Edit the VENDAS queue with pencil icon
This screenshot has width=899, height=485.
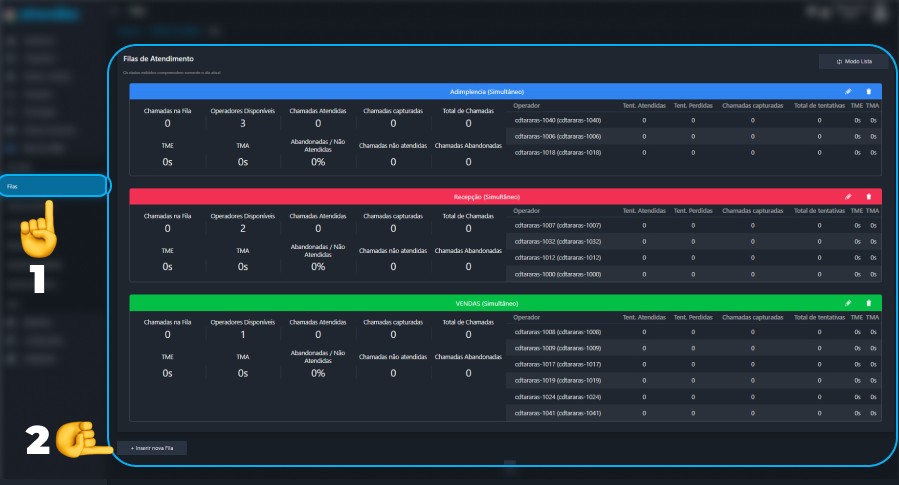pyautogui.click(x=848, y=303)
